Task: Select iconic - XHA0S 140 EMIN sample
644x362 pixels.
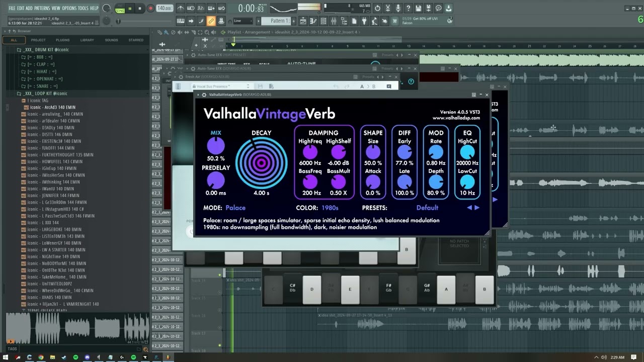Action: (49, 298)
